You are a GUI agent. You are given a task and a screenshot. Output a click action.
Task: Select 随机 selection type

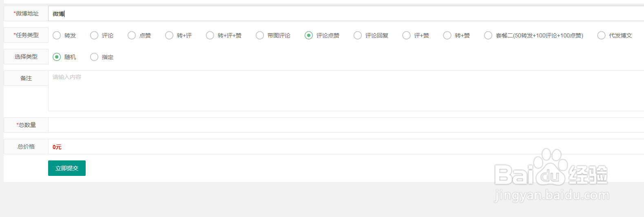(57, 57)
